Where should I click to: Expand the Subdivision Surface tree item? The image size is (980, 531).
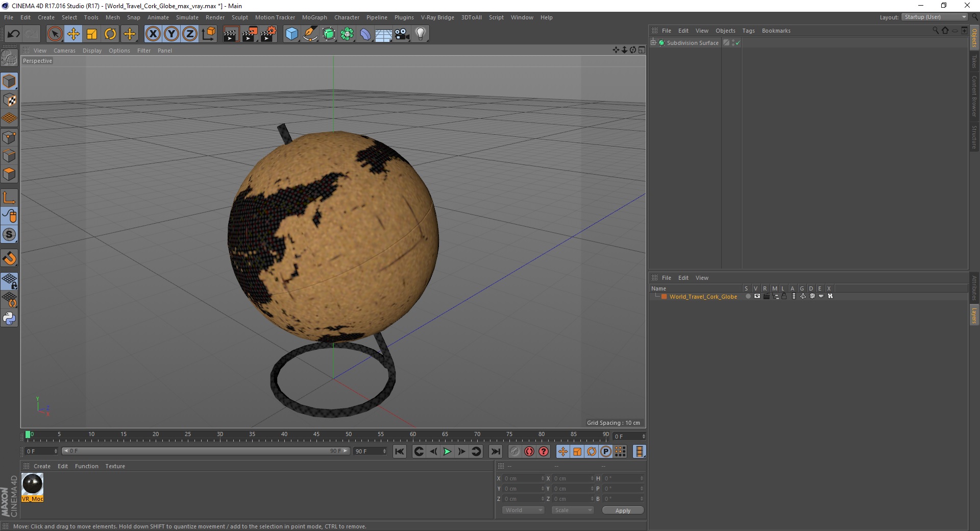(653, 43)
